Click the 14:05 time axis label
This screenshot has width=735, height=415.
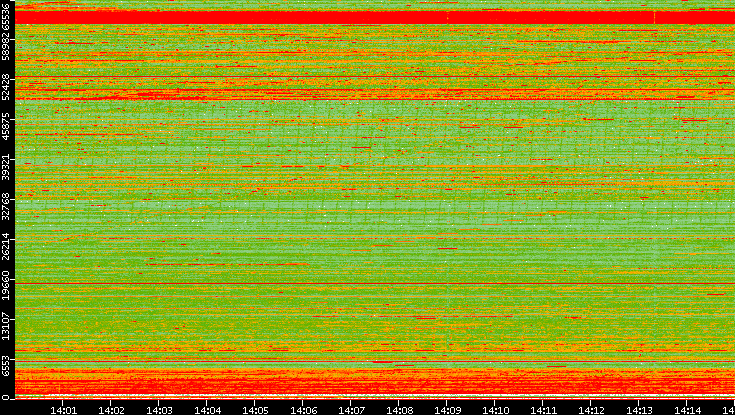click(x=255, y=410)
